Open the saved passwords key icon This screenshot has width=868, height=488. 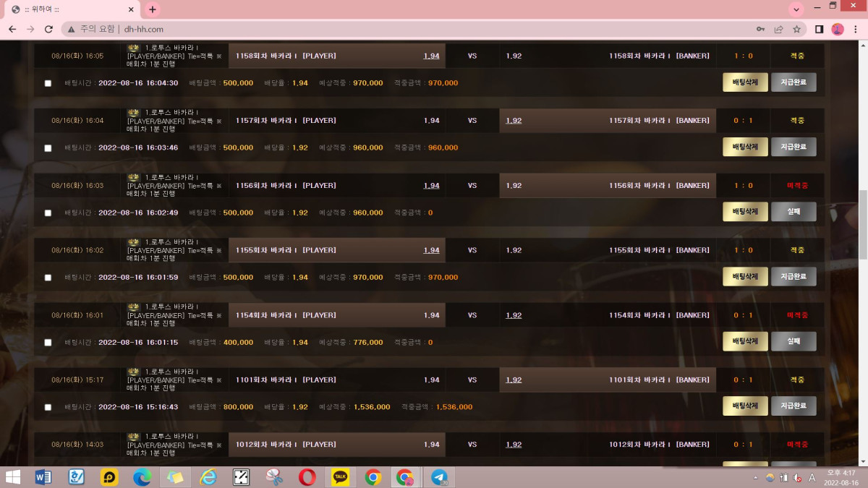click(x=760, y=29)
